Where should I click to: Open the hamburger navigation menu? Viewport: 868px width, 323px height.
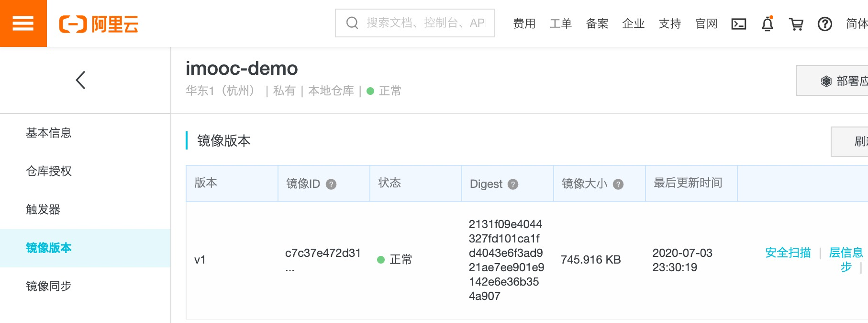click(23, 23)
